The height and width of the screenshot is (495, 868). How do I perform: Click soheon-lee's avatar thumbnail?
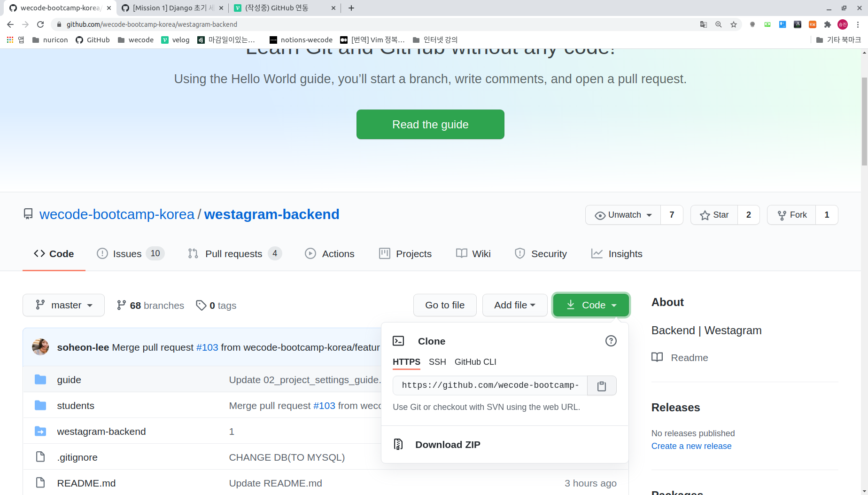pyautogui.click(x=40, y=347)
